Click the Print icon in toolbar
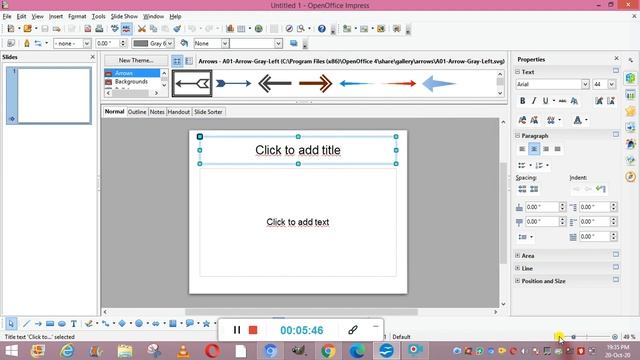This screenshot has height=360, width=640. pyautogui.click(x=99, y=29)
